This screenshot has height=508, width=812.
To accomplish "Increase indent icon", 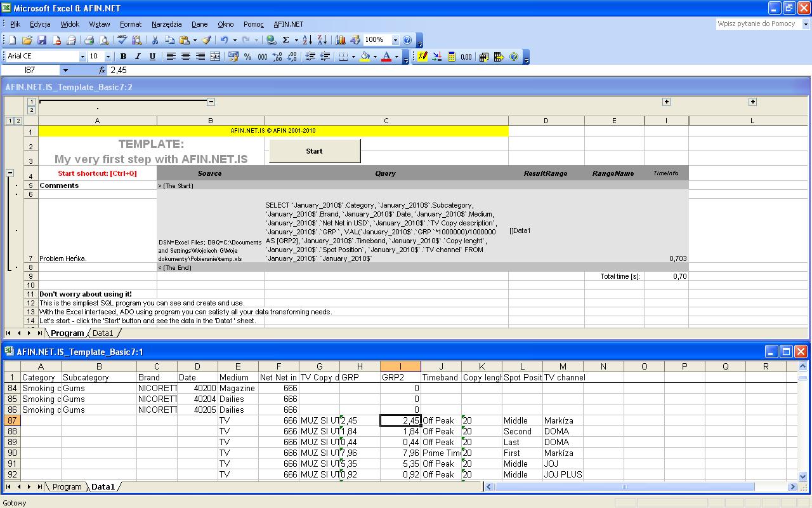I will click(x=325, y=57).
